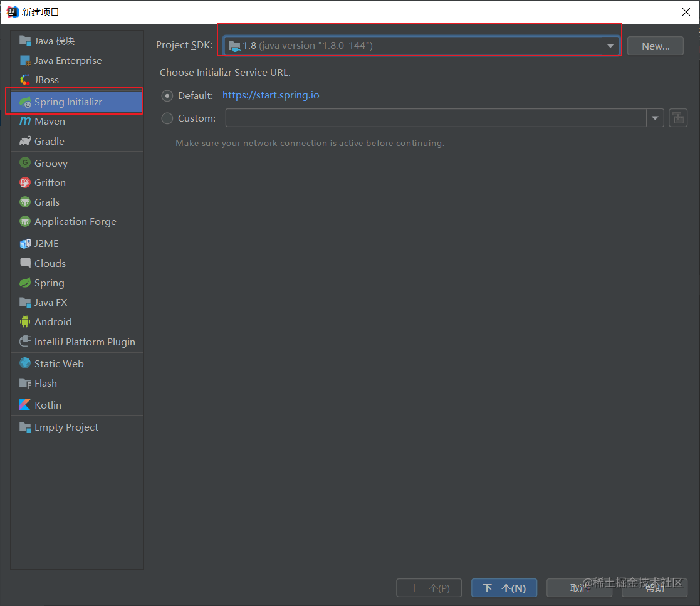Click the Groovy green circle icon
Screen dimensions: 700x606
click(x=25, y=162)
